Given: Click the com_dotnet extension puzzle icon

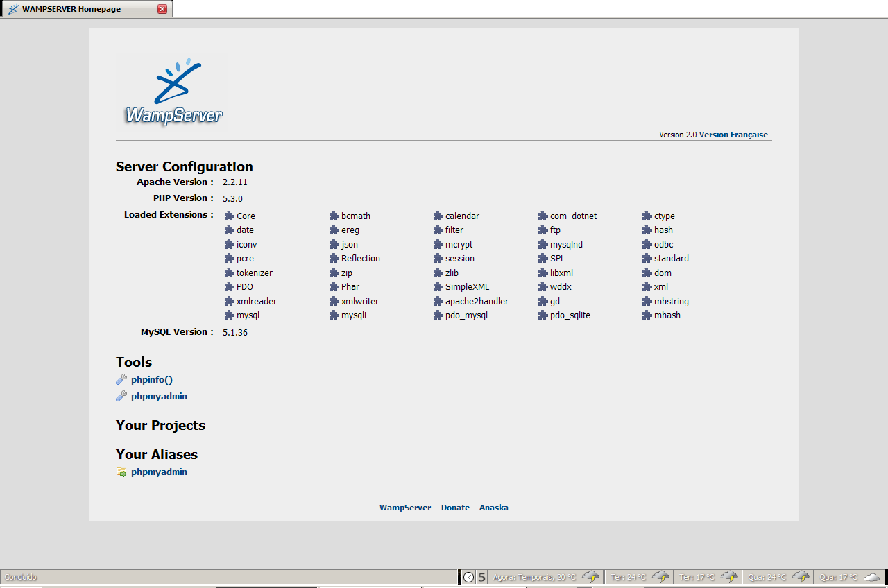Looking at the screenshot, I should click(x=543, y=216).
